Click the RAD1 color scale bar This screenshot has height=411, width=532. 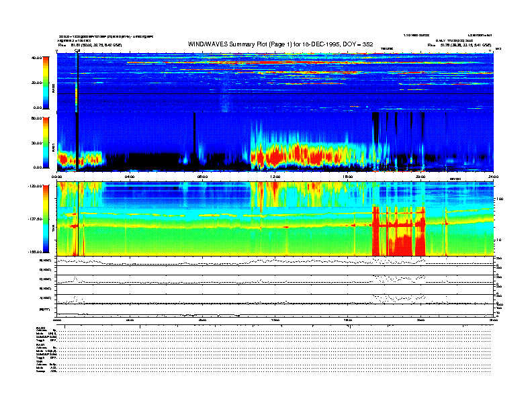pos(46,142)
